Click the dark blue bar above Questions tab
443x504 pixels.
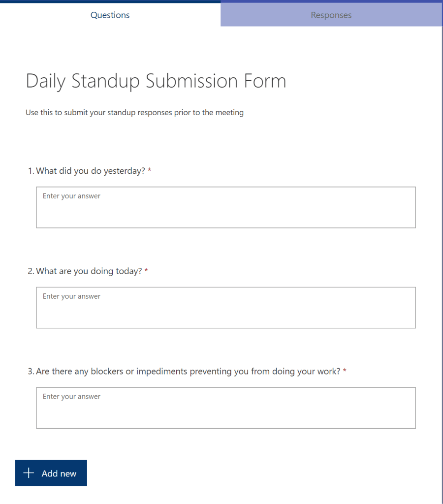click(110, 1)
